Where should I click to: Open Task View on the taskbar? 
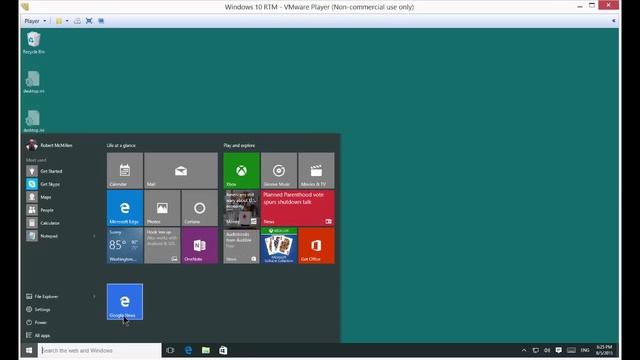[x=170, y=350]
